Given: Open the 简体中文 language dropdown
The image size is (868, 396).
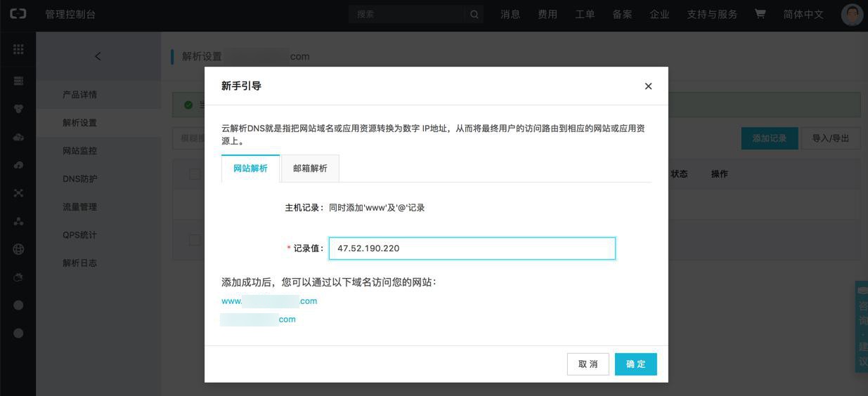Looking at the screenshot, I should point(803,15).
